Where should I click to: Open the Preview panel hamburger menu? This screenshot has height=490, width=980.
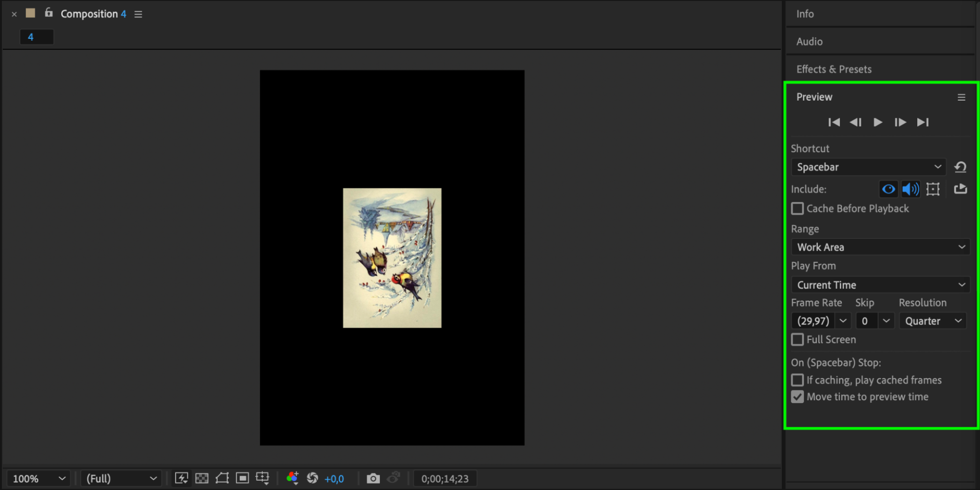click(961, 97)
